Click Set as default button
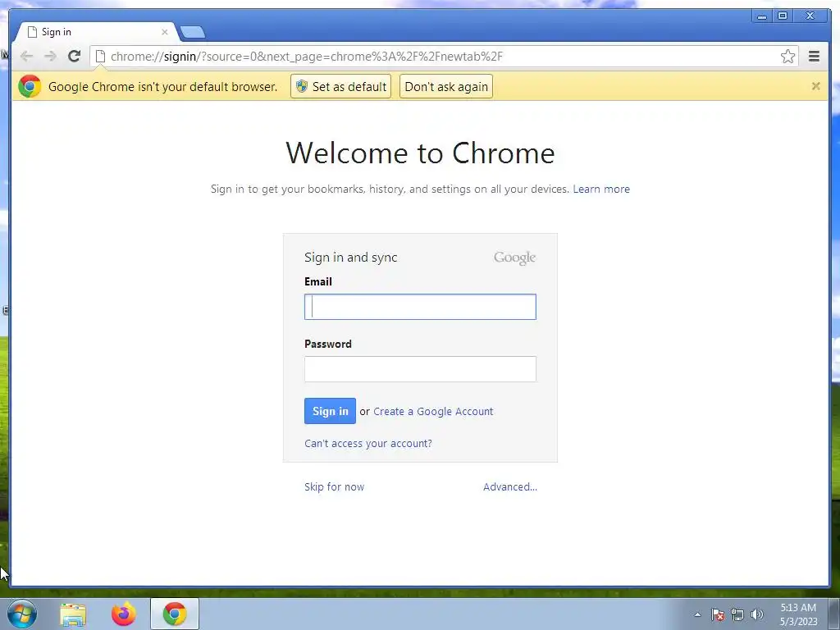This screenshot has height=630, width=840. [340, 86]
